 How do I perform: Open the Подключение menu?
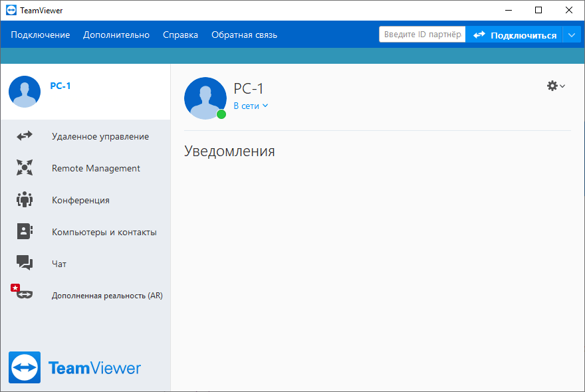[41, 35]
